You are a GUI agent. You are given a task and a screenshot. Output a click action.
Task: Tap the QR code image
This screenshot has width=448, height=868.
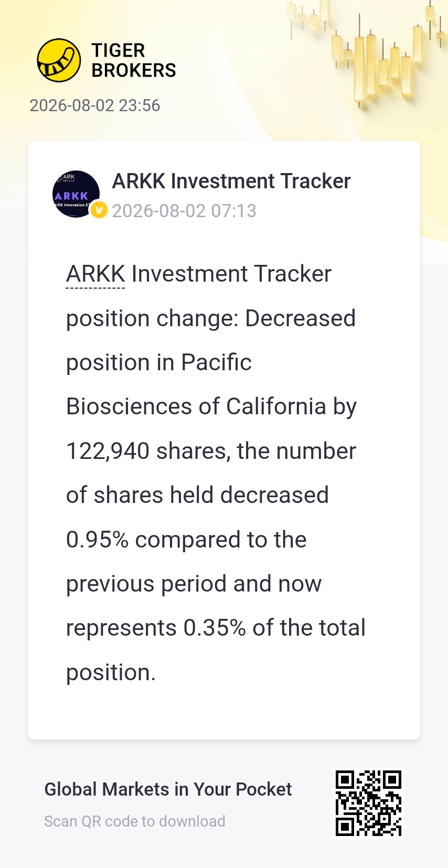(368, 803)
